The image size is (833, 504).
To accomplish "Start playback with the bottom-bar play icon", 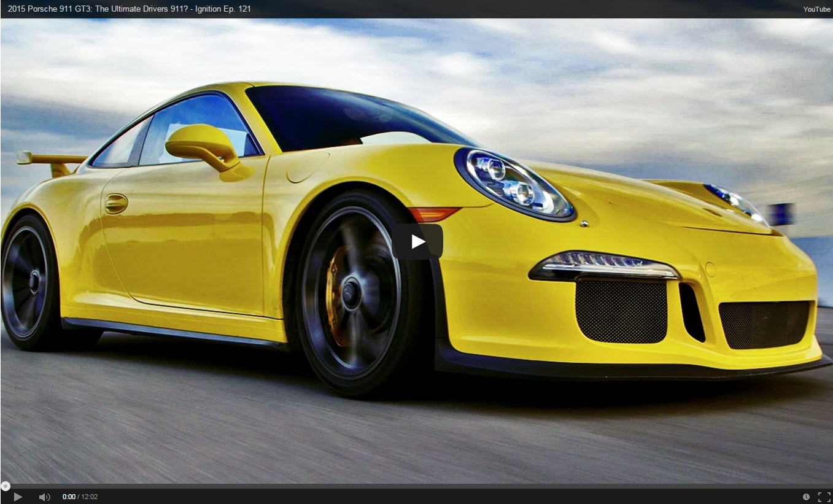I will click(18, 497).
